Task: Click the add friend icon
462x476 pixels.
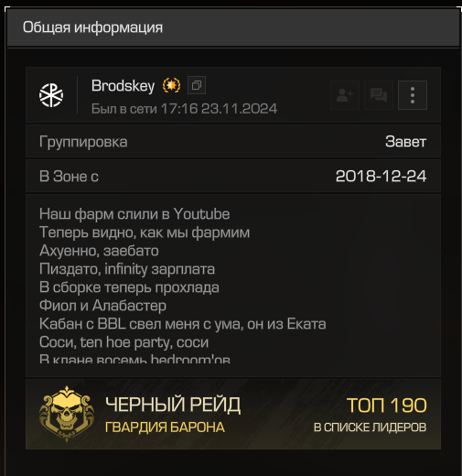Action: (x=345, y=95)
